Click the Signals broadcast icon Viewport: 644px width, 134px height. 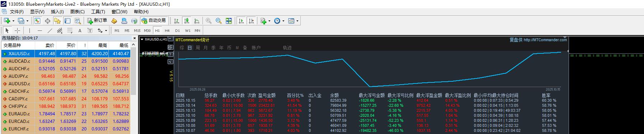tap(134, 21)
